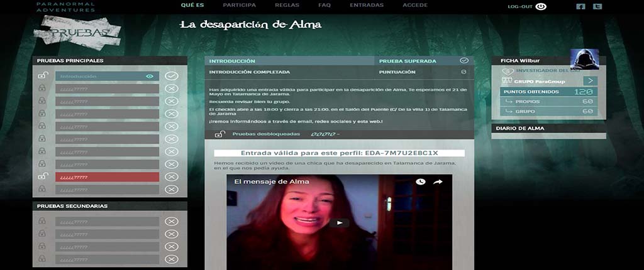Image resolution: width=644 pixels, height=270 pixels.
Task: Click the video watch-later clock icon
Action: pos(421,181)
